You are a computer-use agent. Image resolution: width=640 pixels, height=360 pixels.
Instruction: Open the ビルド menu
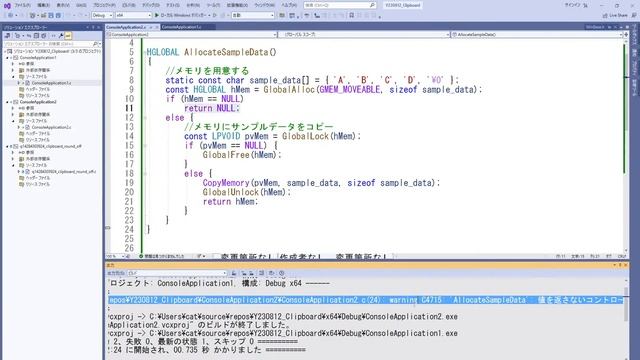(129, 5)
